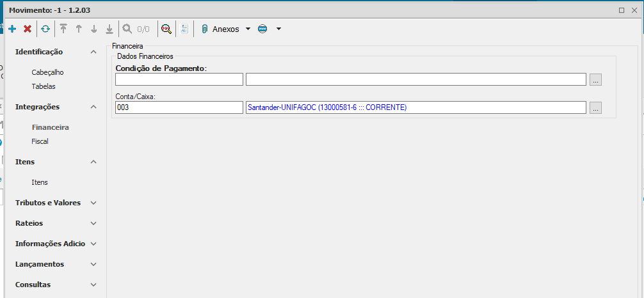Click lookup button for Conta/Caixa
This screenshot has width=644, height=298.
point(596,108)
